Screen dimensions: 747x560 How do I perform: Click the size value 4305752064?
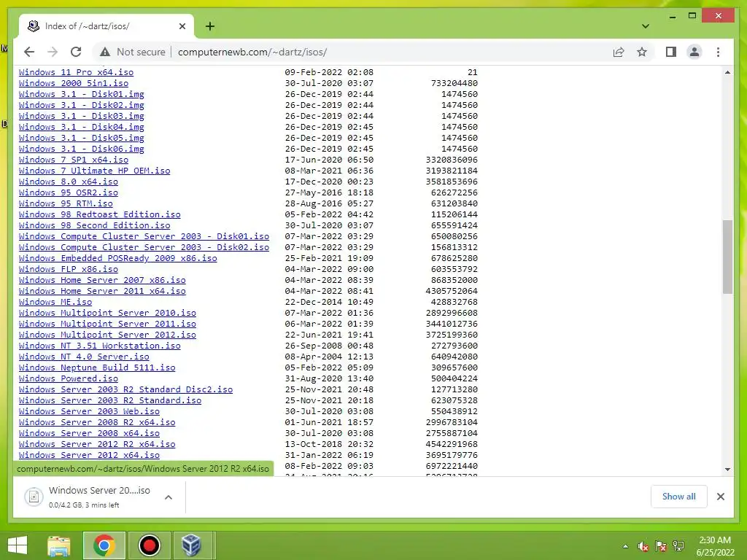coord(452,292)
